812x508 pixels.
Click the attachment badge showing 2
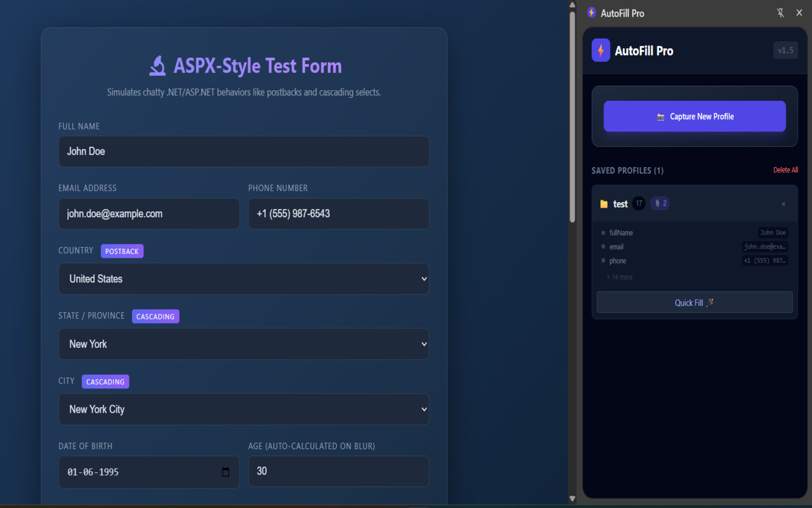coord(660,203)
